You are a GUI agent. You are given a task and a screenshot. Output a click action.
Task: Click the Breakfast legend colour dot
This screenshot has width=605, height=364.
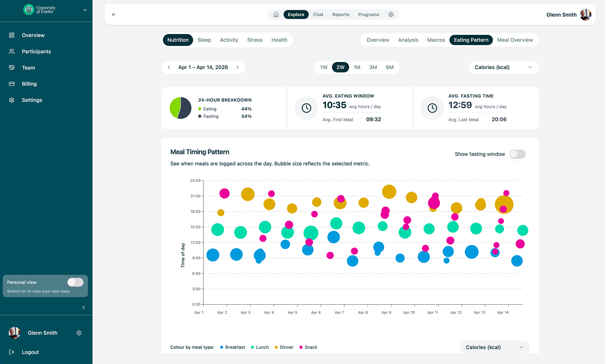click(x=222, y=347)
